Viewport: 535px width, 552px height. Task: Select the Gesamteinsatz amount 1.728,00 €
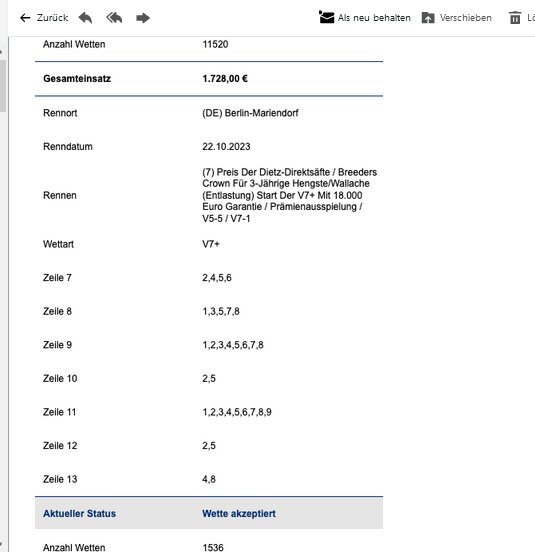point(225,79)
